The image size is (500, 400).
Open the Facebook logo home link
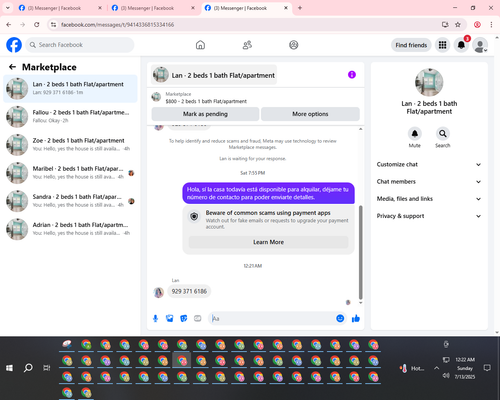tap(14, 45)
